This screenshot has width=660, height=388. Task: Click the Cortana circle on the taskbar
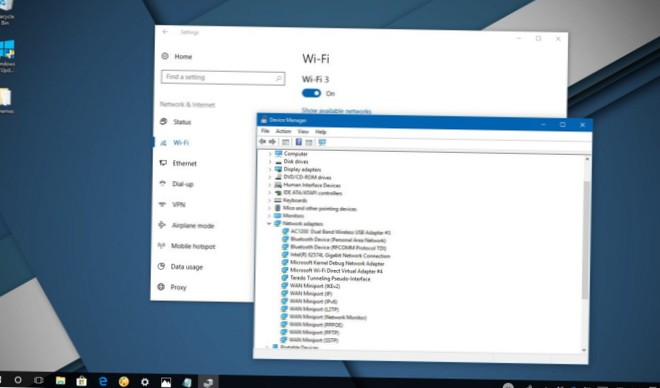(18, 380)
